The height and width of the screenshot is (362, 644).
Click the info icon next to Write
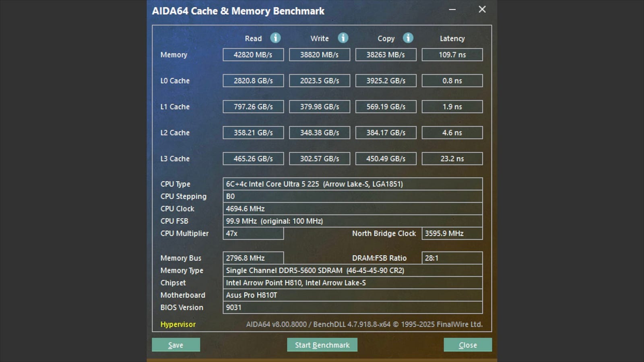343,38
